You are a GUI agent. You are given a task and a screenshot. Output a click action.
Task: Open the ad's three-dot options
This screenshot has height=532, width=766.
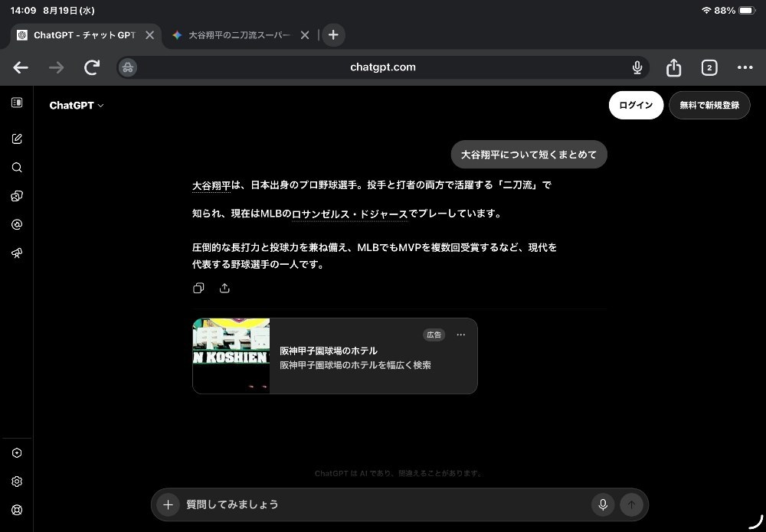coord(460,335)
